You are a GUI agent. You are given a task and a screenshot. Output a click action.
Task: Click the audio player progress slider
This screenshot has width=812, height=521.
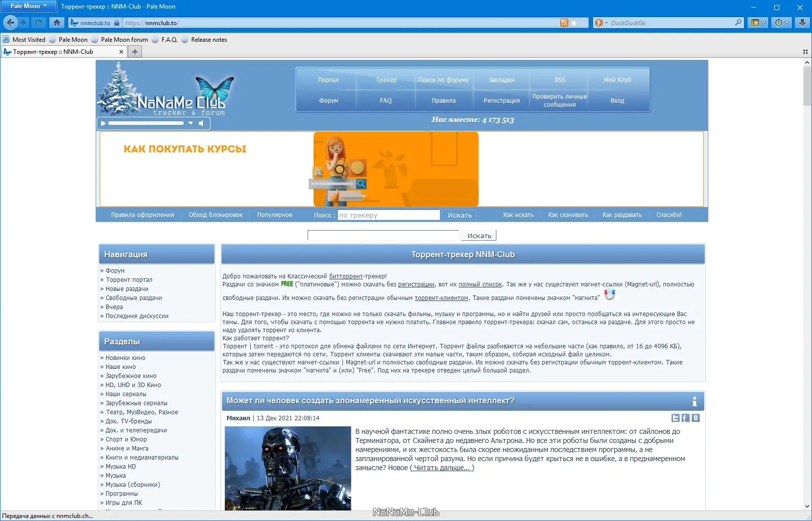146,123
